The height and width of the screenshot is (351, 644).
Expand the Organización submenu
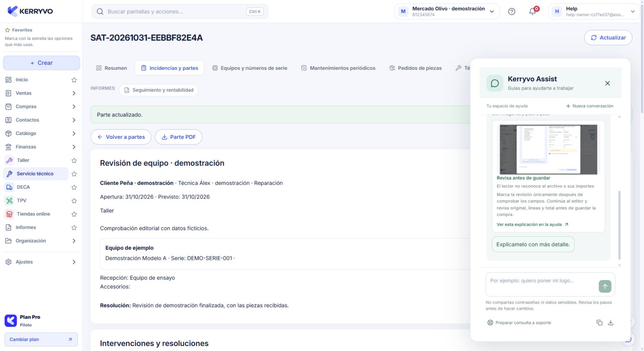[x=74, y=241]
